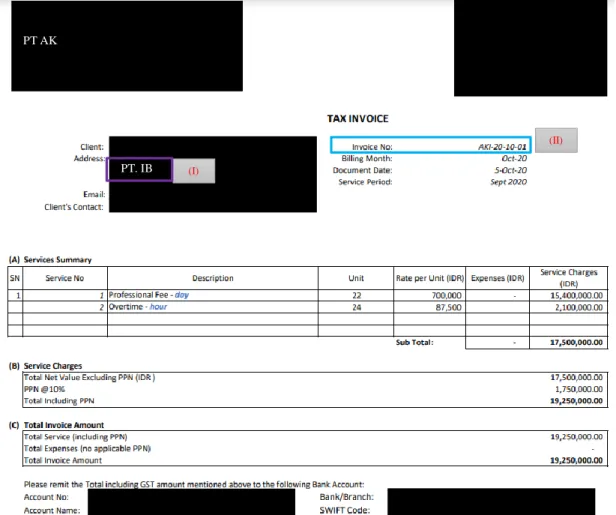Click the "(B) Service Charges" section heading
This screenshot has height=515, width=616.
point(45,366)
